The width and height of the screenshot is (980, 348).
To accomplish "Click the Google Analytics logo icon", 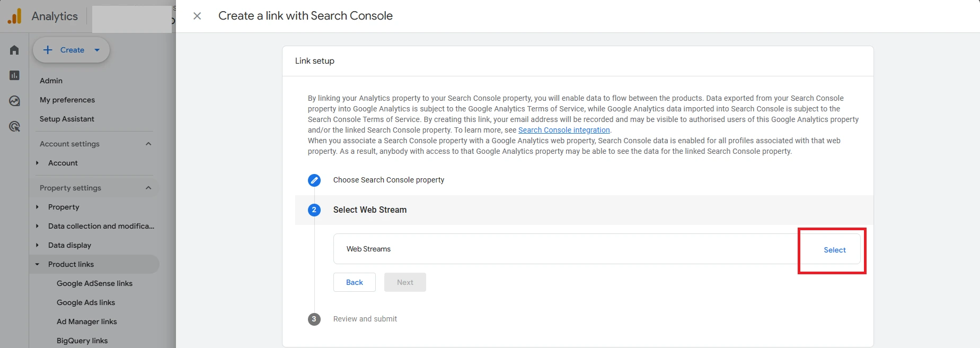I will coord(14,16).
